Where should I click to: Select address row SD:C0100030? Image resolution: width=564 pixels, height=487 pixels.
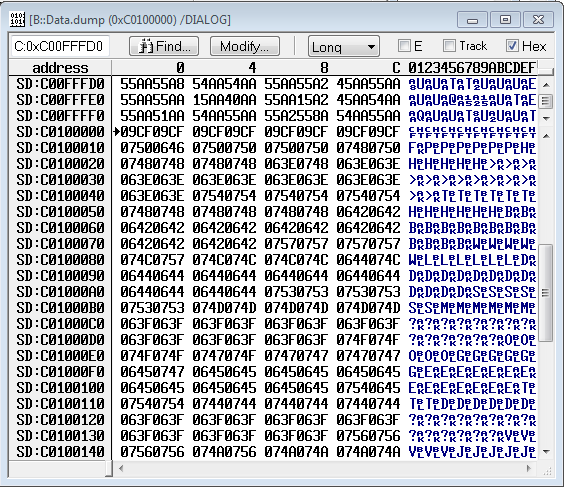(60, 180)
